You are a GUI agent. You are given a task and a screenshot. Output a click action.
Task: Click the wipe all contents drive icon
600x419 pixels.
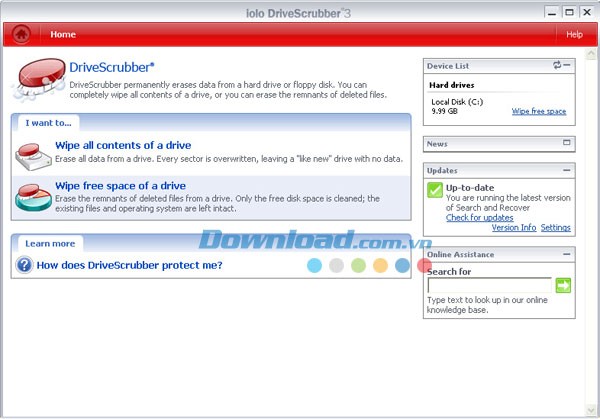[33, 157]
